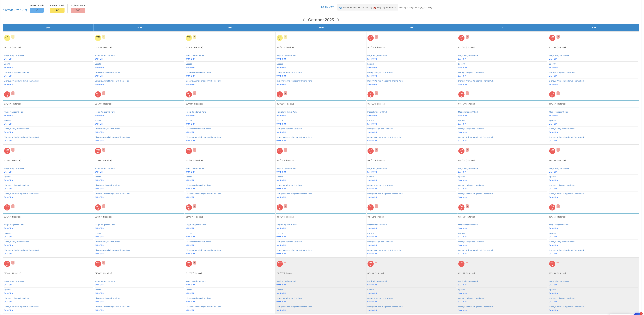
Task: Select the Oct 19 date circle
Action: point(371,151)
